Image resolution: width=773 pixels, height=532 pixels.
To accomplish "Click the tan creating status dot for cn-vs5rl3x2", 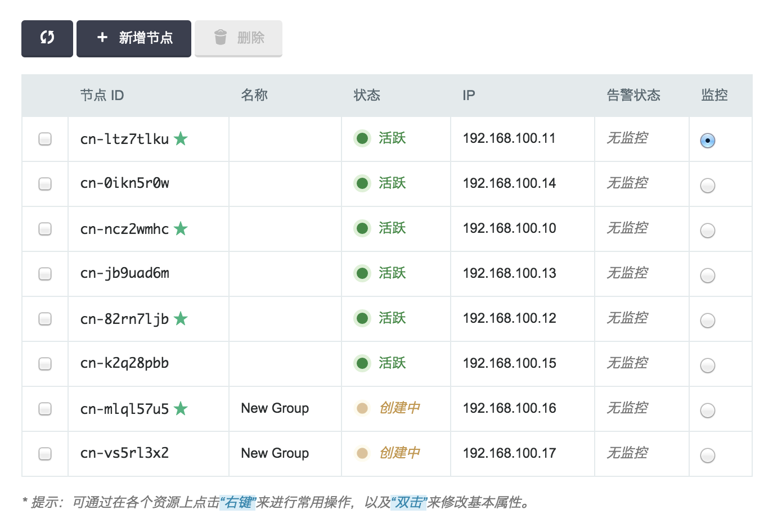I will point(362,453).
